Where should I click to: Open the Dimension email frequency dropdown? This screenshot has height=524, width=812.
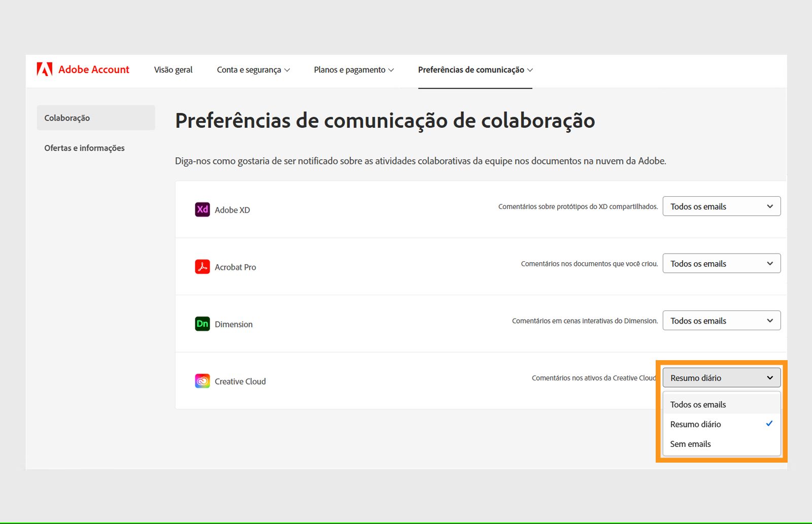tap(722, 321)
